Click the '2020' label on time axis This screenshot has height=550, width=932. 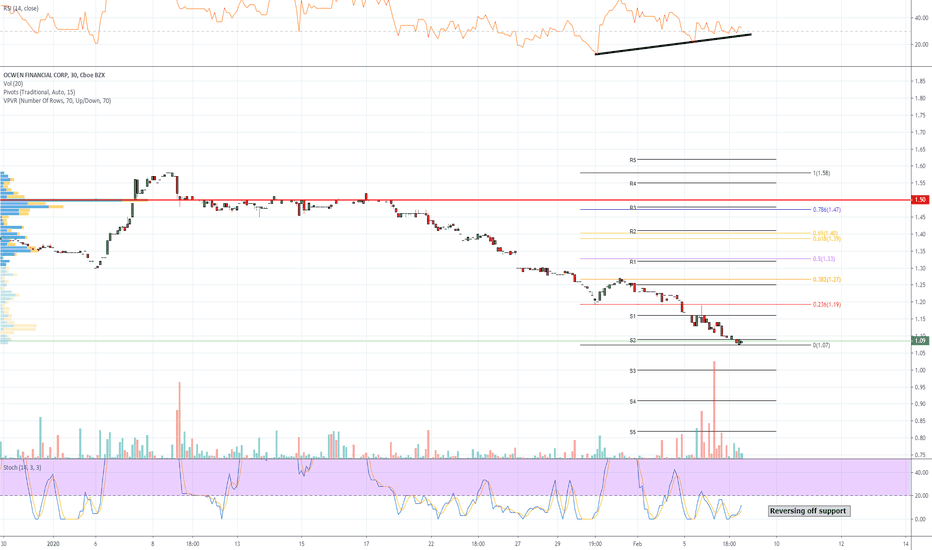pyautogui.click(x=53, y=543)
